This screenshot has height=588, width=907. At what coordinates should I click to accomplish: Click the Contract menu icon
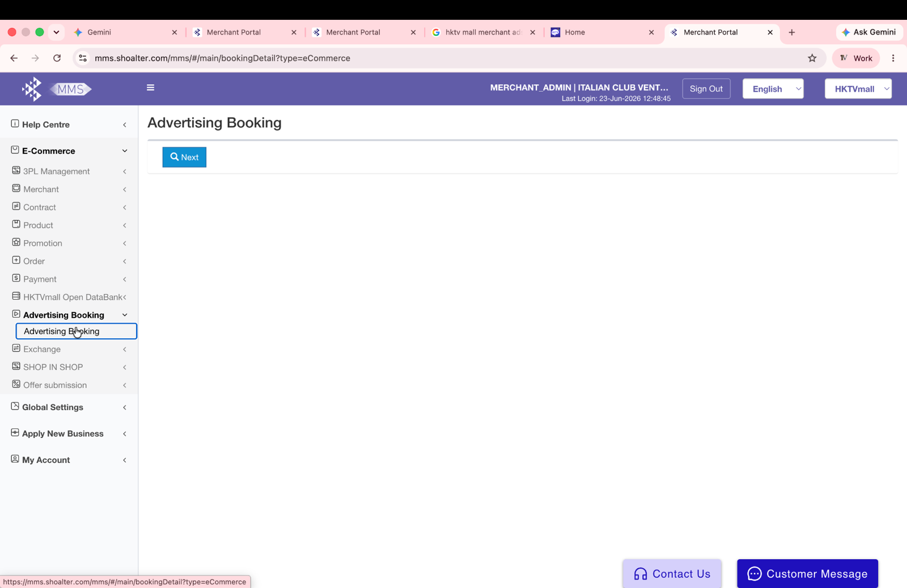pyautogui.click(x=16, y=207)
